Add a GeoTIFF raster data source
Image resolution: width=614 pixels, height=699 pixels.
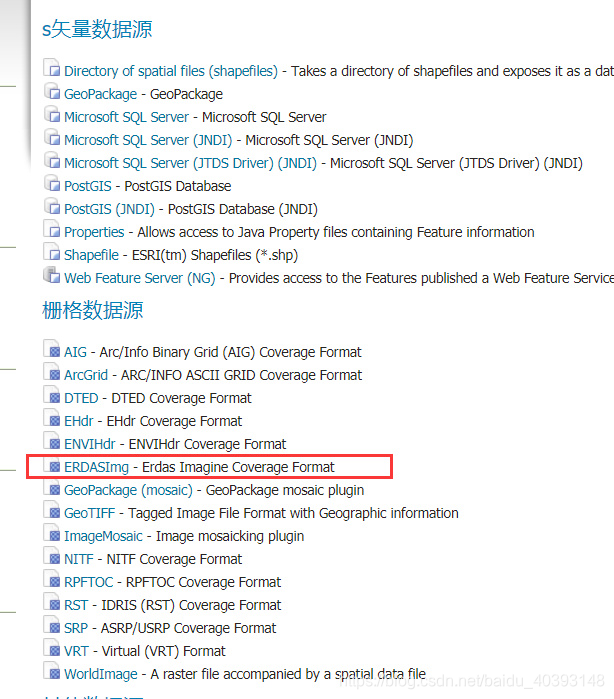point(90,514)
